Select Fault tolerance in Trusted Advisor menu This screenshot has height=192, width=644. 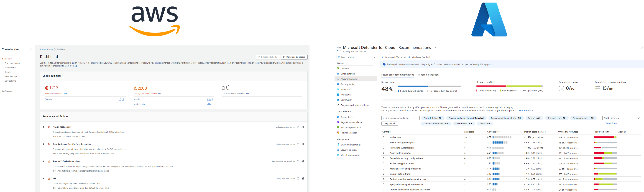click(11, 76)
